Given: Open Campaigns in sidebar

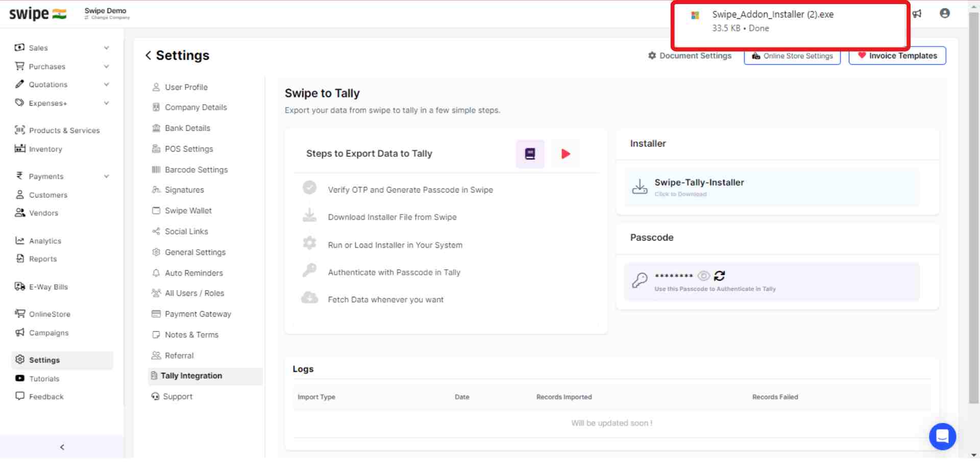Looking at the screenshot, I should coord(42,332).
